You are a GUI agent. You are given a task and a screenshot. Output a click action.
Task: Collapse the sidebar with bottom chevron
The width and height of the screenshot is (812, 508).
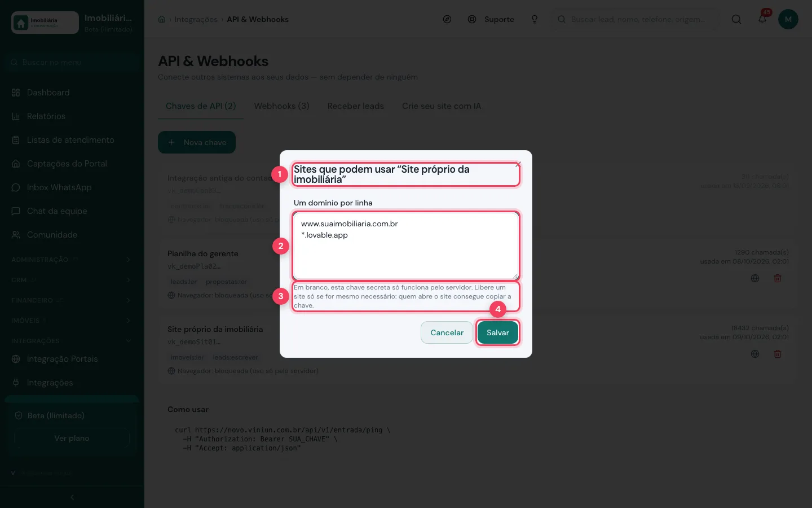click(x=72, y=497)
